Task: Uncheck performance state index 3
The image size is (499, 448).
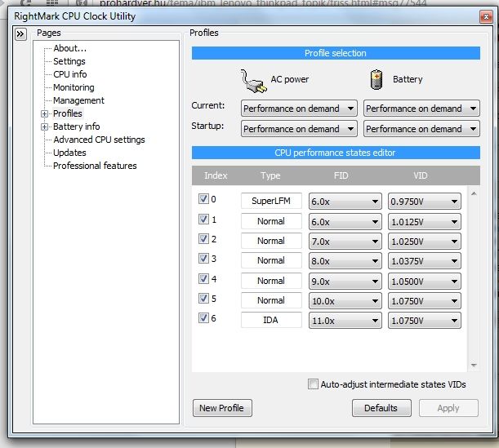Action: coord(203,259)
